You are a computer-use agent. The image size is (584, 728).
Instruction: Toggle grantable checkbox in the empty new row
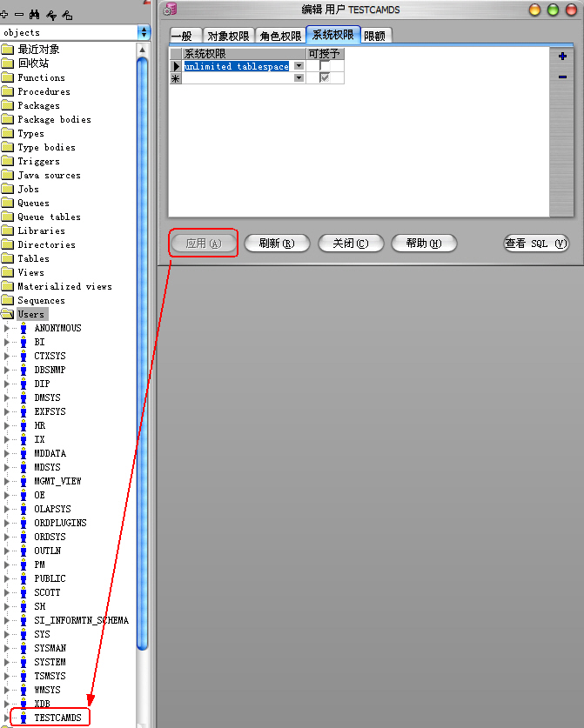[x=325, y=78]
